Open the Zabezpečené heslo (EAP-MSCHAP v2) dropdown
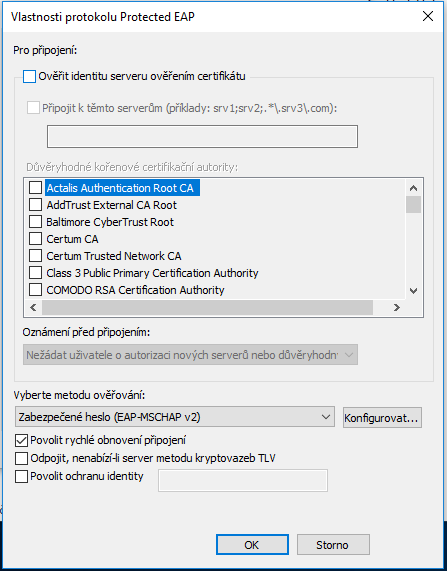The width and height of the screenshot is (447, 571). (x=175, y=417)
